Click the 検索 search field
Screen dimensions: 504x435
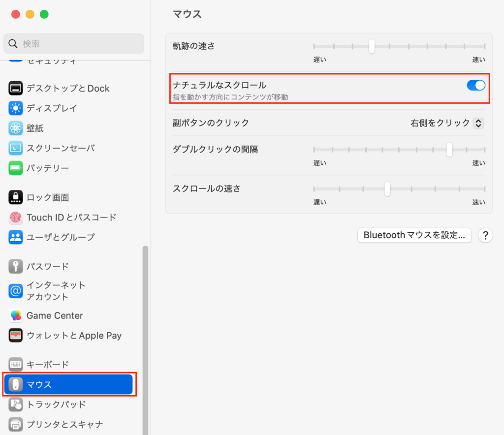pyautogui.click(x=74, y=44)
